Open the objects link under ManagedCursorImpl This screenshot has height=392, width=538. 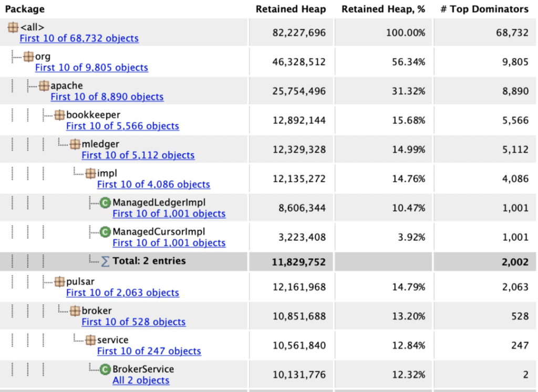tap(169, 242)
